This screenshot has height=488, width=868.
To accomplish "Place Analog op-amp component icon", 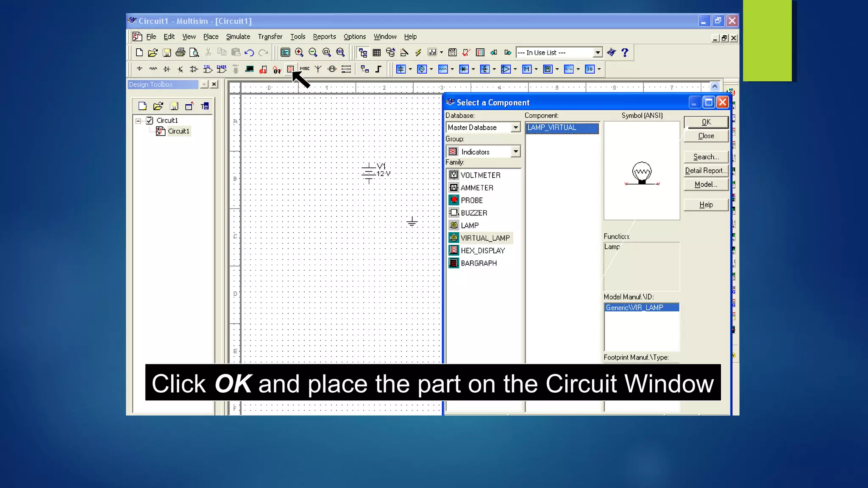I will pos(194,69).
